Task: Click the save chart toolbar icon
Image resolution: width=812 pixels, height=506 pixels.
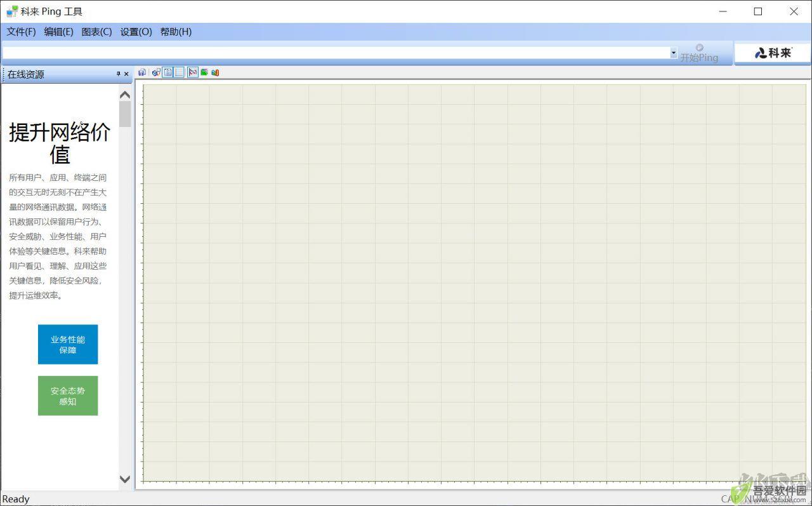Action: (x=142, y=72)
